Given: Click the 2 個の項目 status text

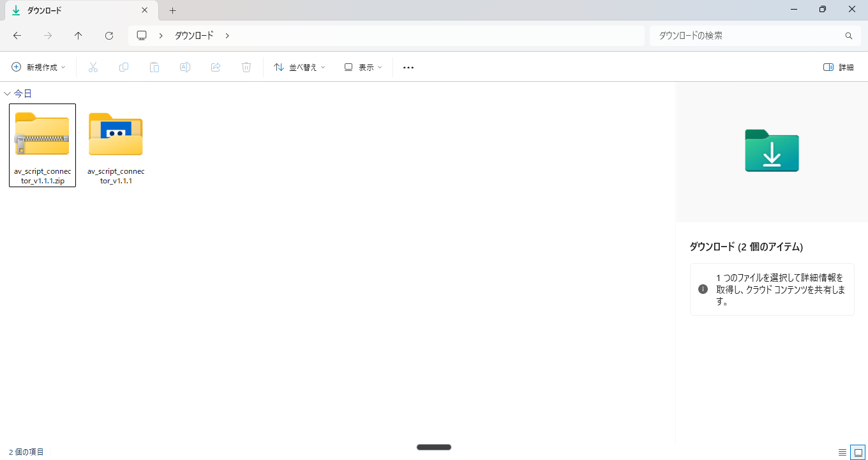Looking at the screenshot, I should click(26, 452).
